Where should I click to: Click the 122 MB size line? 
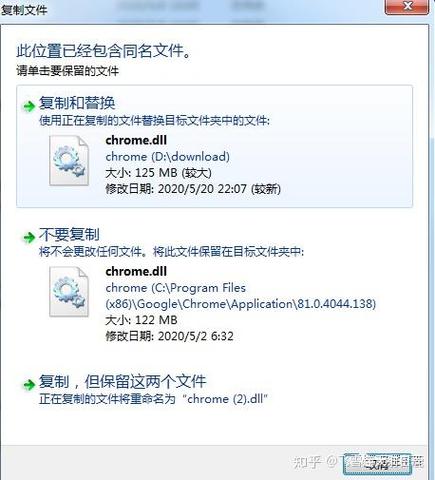(141, 320)
